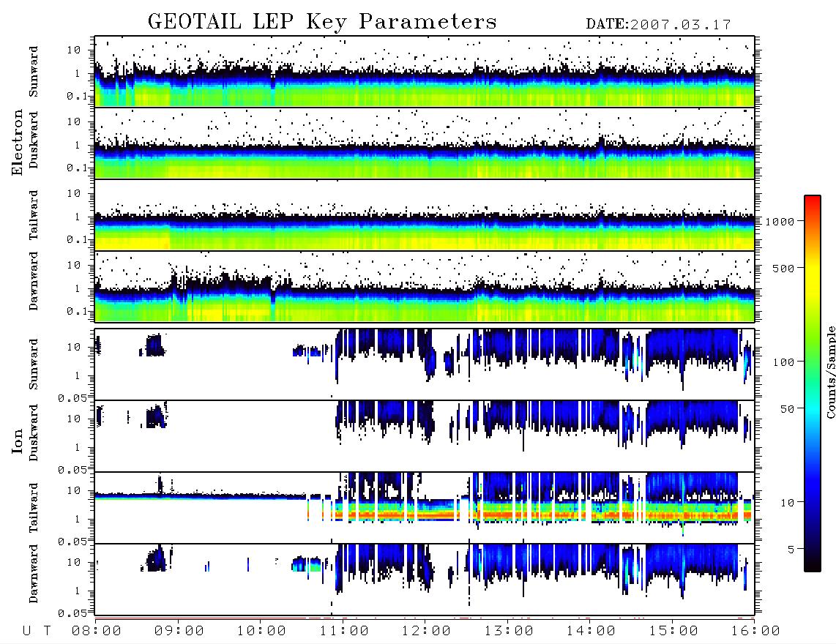Click the Ion Dawnward spectrogram panel
The width and height of the screenshot is (836, 644).
425,580
